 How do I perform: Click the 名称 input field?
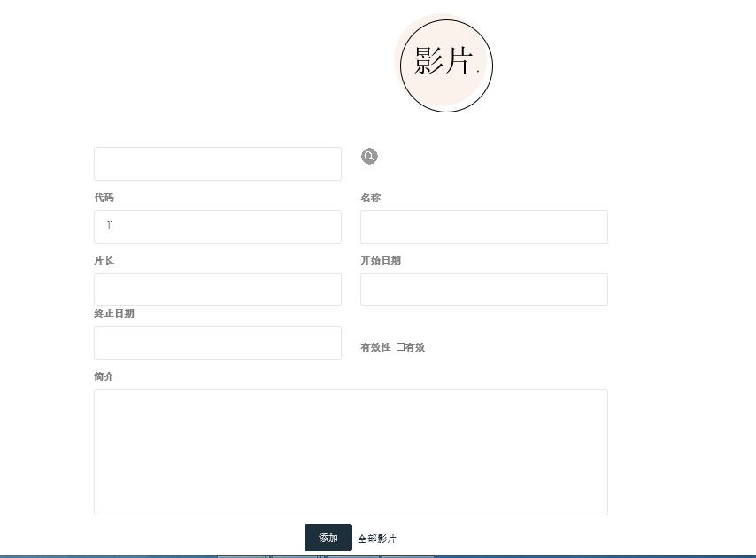click(x=484, y=227)
